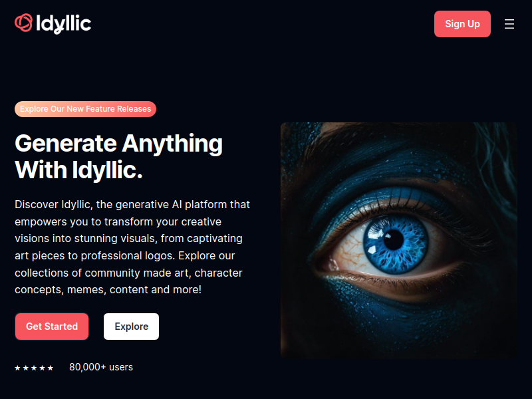The width and height of the screenshot is (532, 399).
Task: Click the With Idyllic. headline line
Action: coord(78,170)
